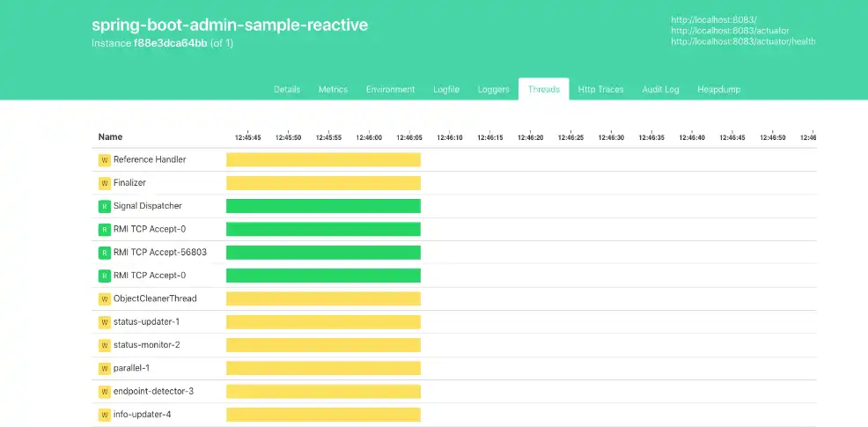The image size is (868, 427).
Task: Select the Finalizer thread name
Action: [x=129, y=183]
